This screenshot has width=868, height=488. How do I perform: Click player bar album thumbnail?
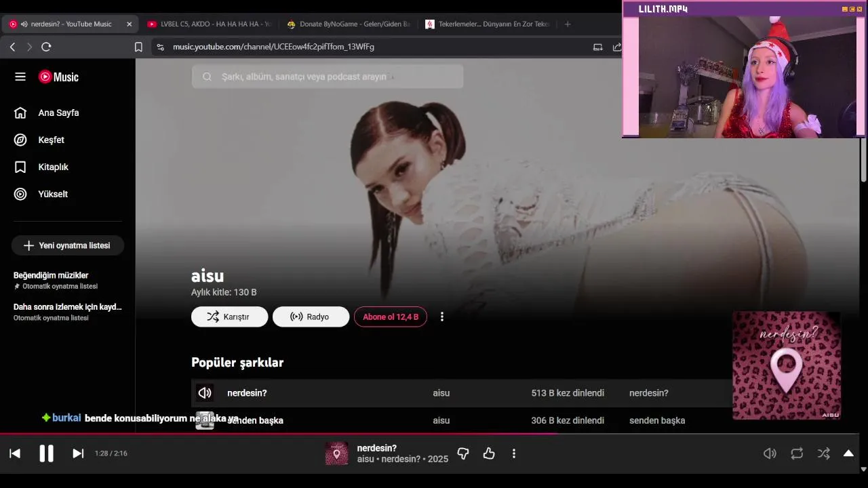336,453
